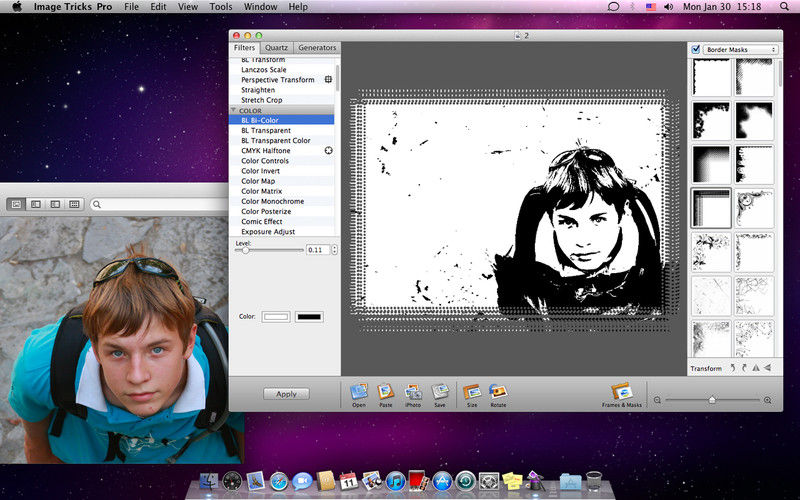Switch to the Generators tab
The image size is (800, 500).
point(317,48)
